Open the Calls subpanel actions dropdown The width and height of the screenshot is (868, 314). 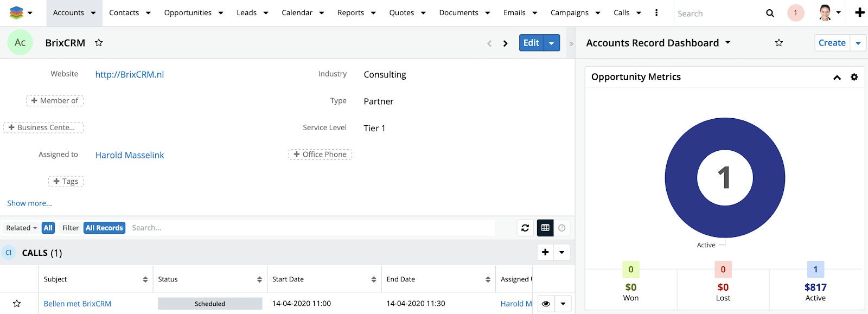562,252
